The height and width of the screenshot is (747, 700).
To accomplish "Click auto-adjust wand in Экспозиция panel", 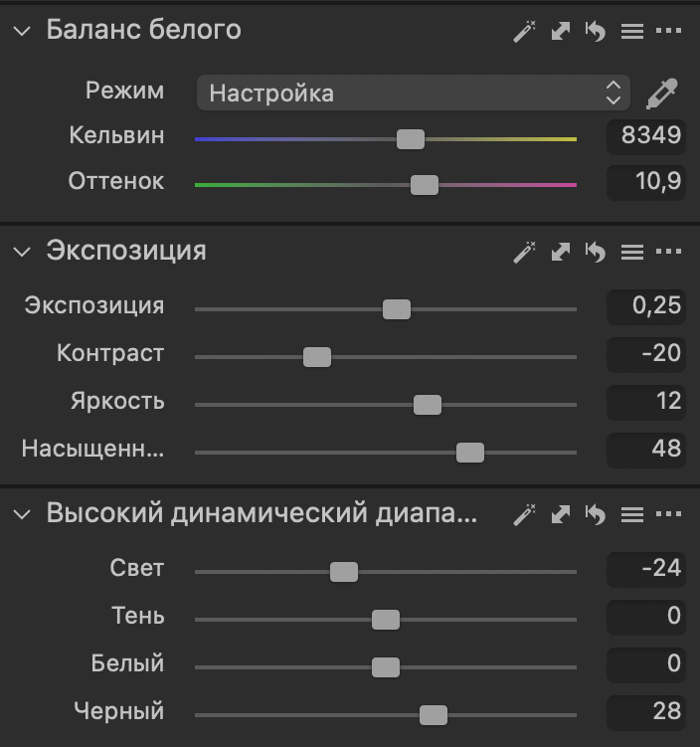I will click(x=524, y=252).
